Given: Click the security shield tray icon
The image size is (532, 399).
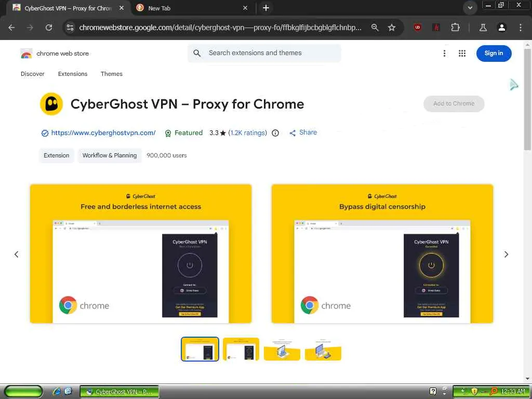Looking at the screenshot, I should point(474,392).
